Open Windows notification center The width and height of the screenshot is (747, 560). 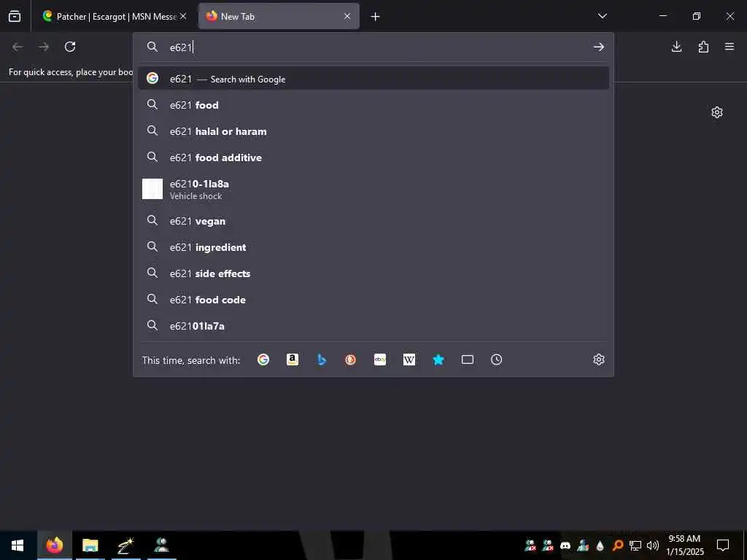[x=723, y=545]
